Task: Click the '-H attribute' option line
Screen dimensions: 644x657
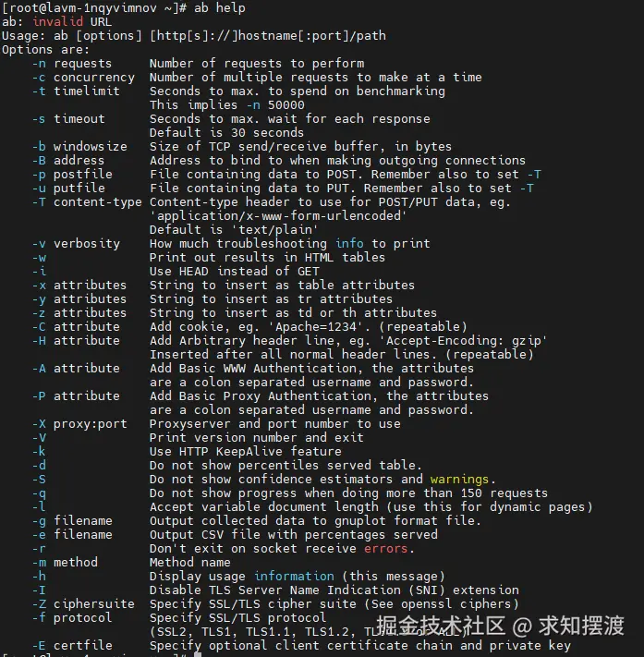Action: (x=76, y=340)
